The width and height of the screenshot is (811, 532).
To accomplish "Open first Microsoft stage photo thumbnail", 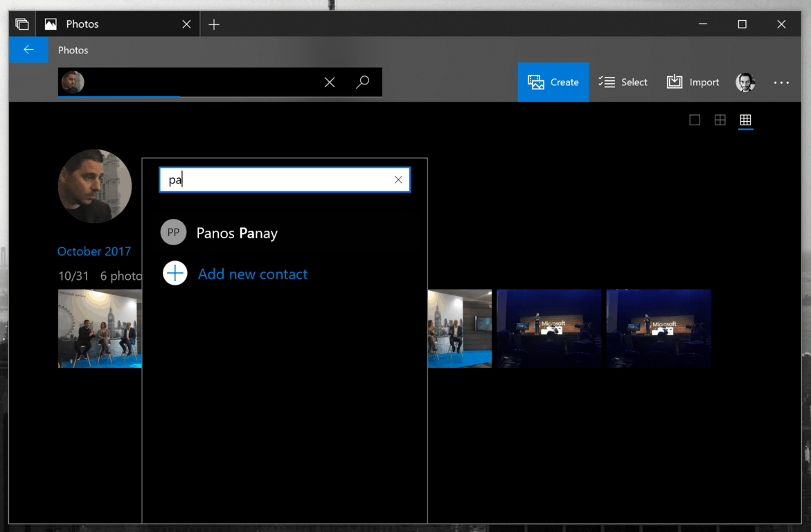I will coord(549,328).
